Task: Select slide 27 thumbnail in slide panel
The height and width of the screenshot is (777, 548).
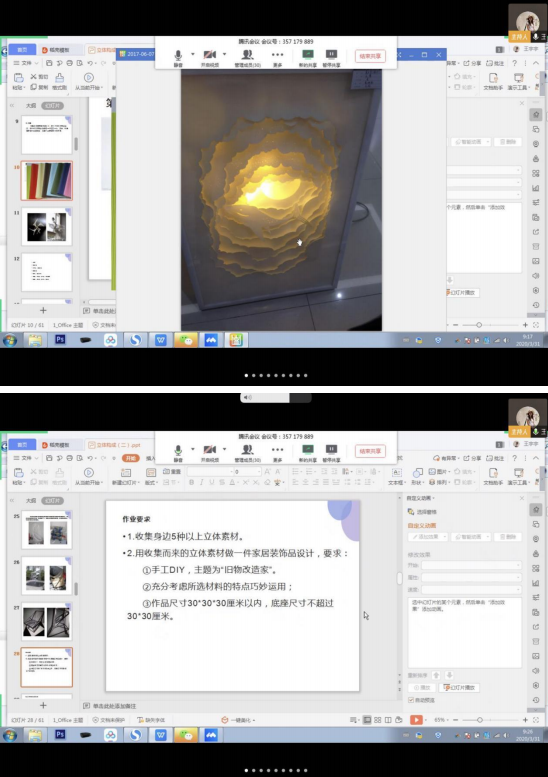Action: coord(47,622)
